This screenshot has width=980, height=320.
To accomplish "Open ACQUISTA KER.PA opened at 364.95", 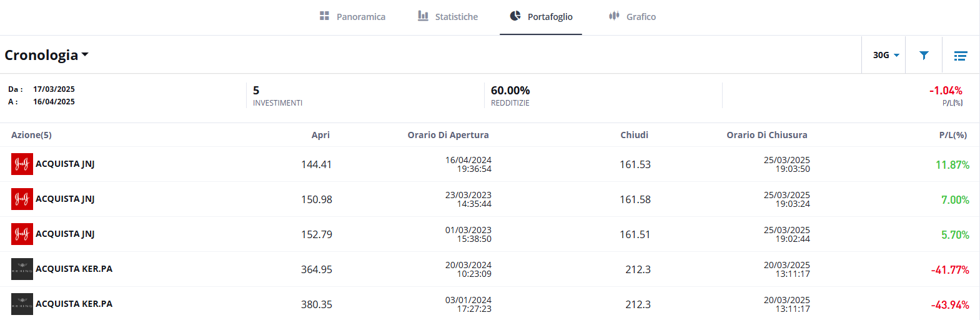I will (74, 269).
